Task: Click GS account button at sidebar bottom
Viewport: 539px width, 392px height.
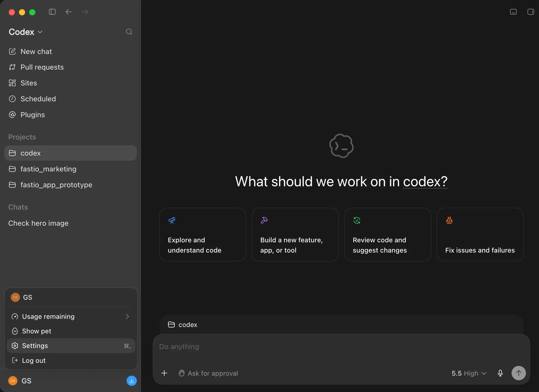Action: click(20, 381)
